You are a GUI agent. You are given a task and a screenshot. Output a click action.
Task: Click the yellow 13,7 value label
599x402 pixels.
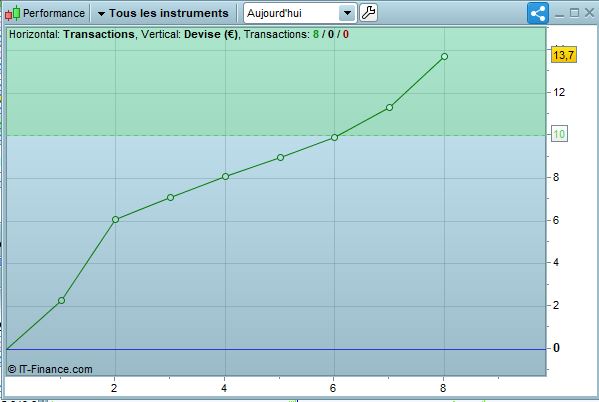[564, 55]
